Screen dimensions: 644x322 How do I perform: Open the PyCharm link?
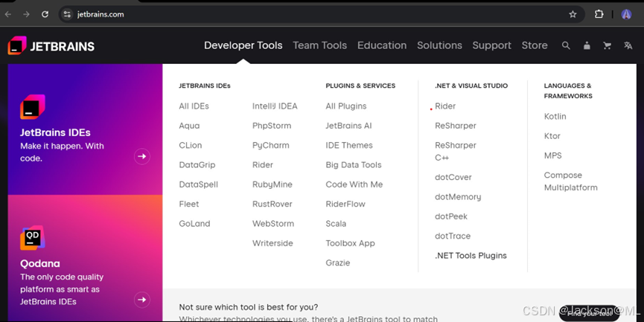[x=271, y=145]
